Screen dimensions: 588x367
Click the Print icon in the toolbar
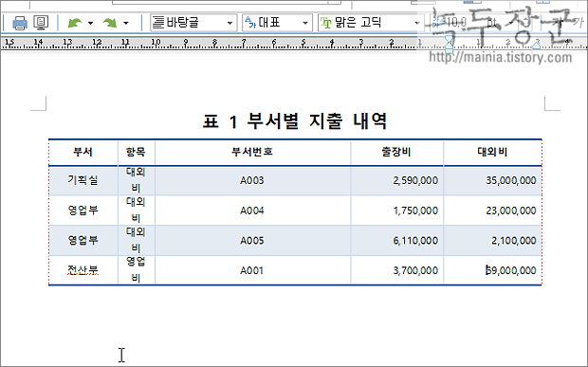[x=20, y=24]
